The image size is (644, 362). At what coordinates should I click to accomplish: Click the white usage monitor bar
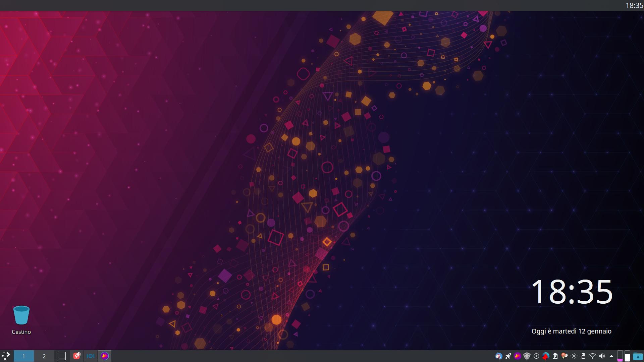pos(627,356)
